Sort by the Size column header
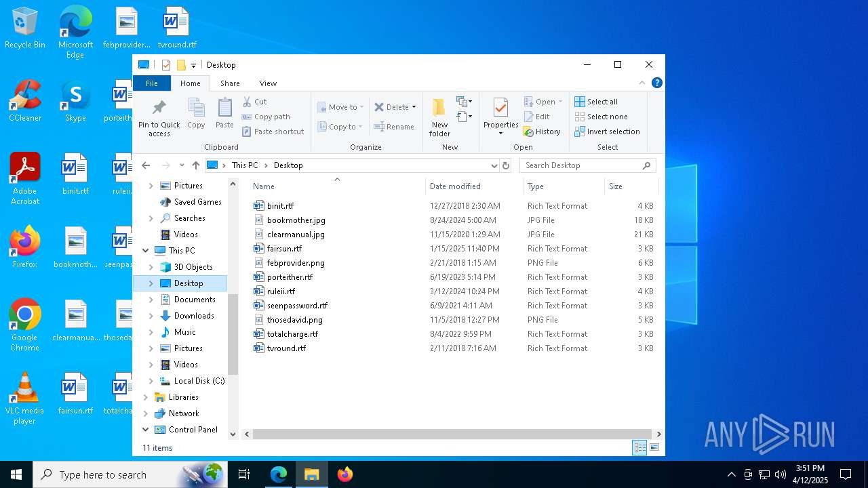 pos(631,186)
